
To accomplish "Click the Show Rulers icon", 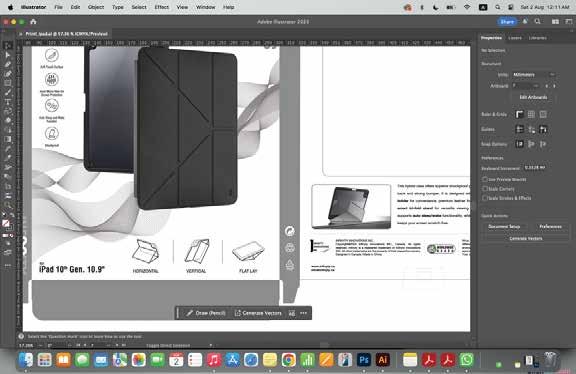I will pyautogui.click(x=519, y=115).
